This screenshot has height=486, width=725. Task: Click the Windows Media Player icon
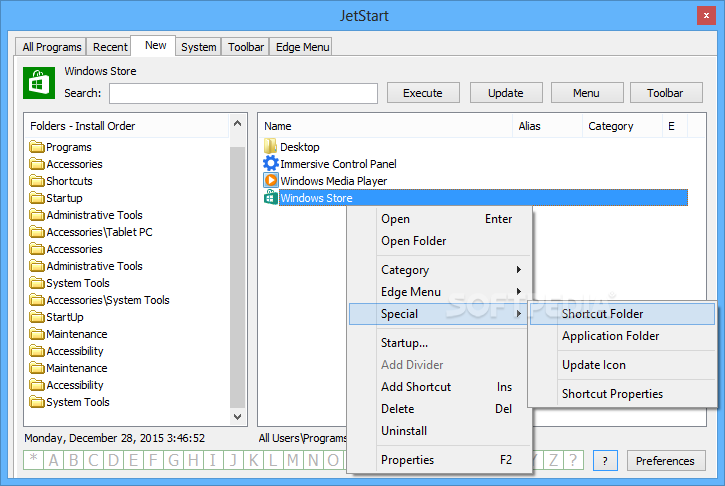coord(270,180)
